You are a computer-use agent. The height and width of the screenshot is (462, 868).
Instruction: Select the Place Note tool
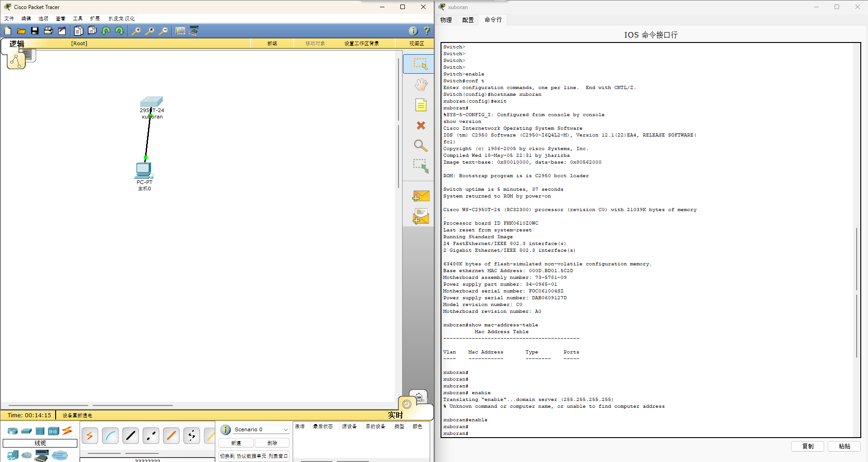[x=421, y=105]
